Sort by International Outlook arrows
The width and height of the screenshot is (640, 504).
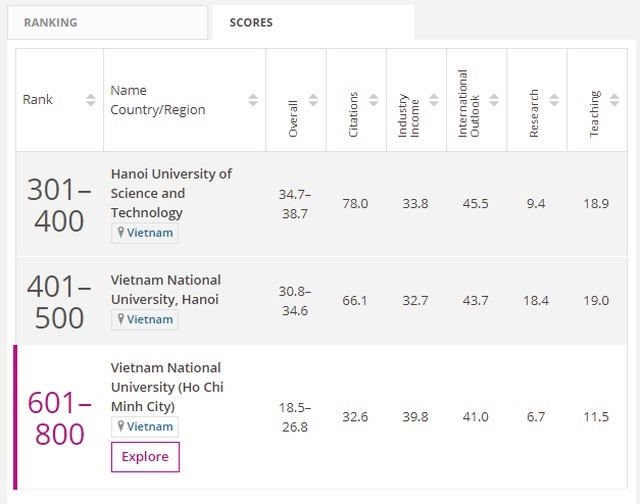click(x=494, y=100)
